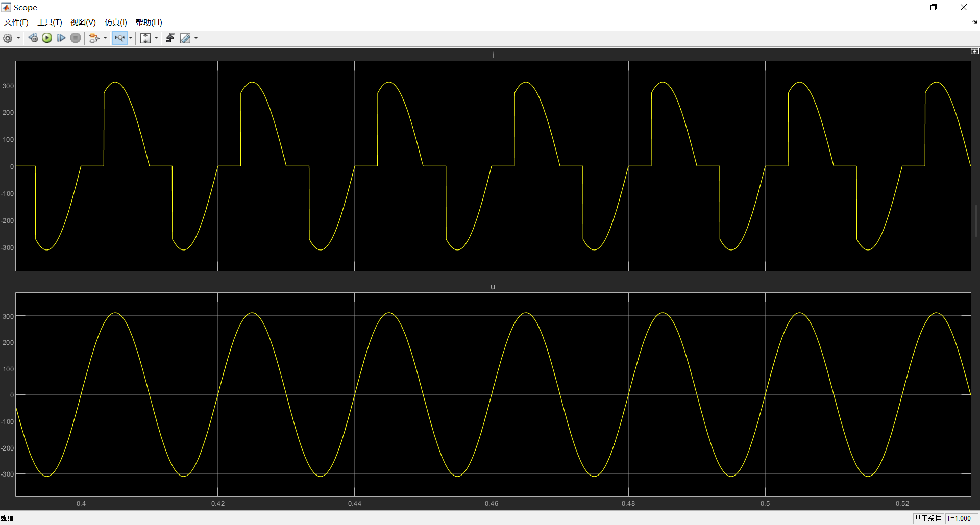Close the Scope window
Image resolution: width=980 pixels, height=525 pixels.
coord(964,7)
